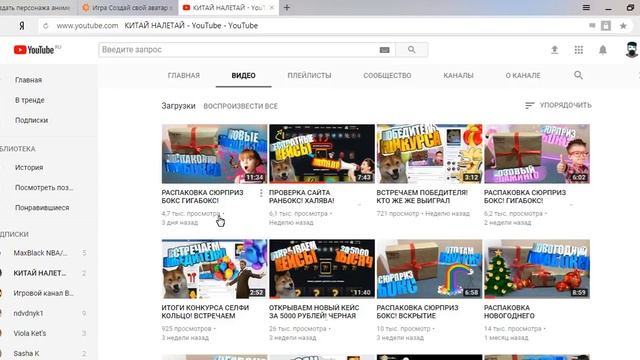Screen dimensions: 640x360
Task: Open the notifications bell
Action: (x=602, y=50)
